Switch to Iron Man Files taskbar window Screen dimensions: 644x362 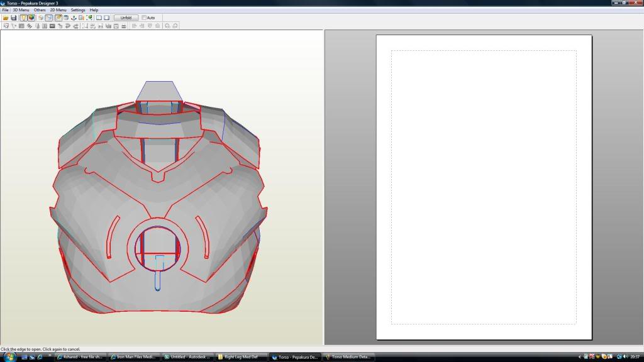pyautogui.click(x=133, y=357)
